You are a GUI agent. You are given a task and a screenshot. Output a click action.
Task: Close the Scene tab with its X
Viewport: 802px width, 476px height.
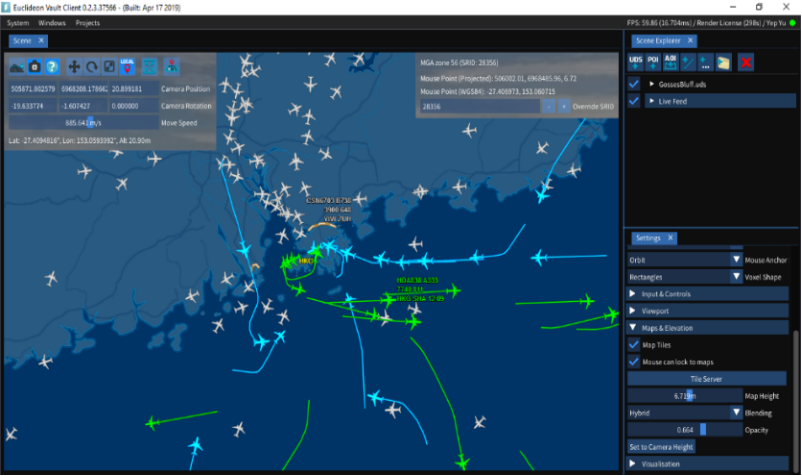[41, 40]
